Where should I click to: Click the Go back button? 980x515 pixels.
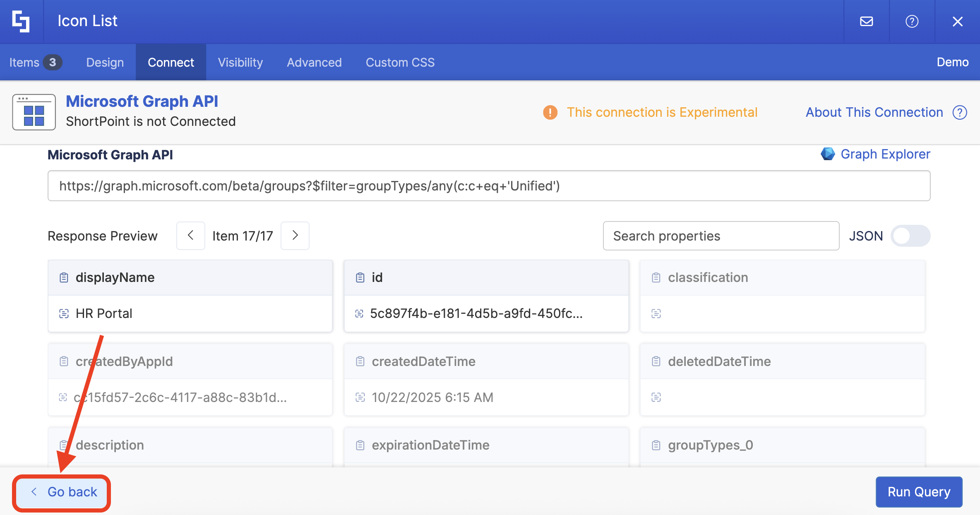(62, 492)
